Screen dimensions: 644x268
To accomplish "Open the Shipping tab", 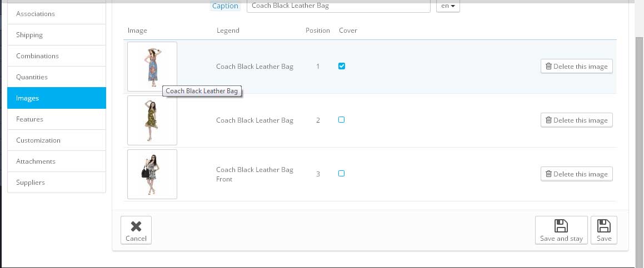I will click(57, 35).
